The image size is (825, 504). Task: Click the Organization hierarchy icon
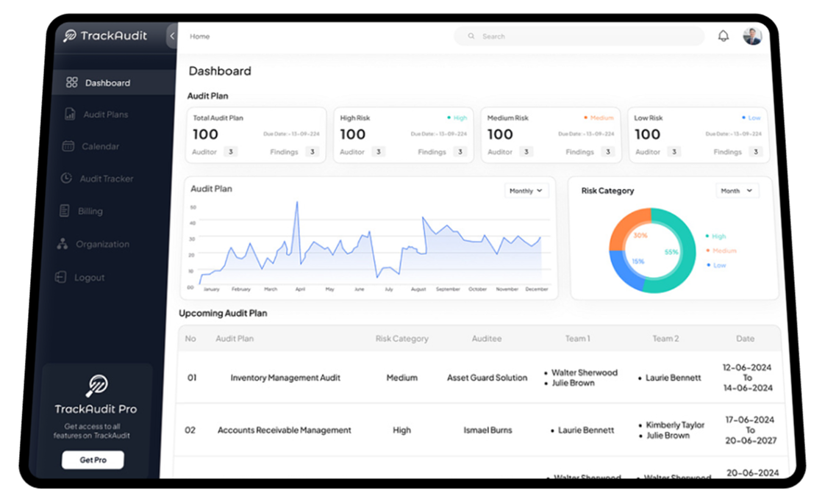pos(63,244)
